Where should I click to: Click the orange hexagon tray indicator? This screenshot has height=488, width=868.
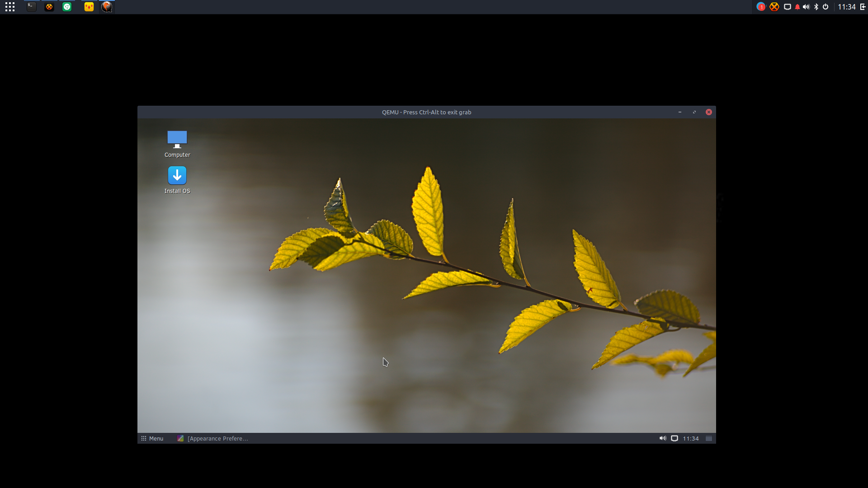[x=774, y=7]
